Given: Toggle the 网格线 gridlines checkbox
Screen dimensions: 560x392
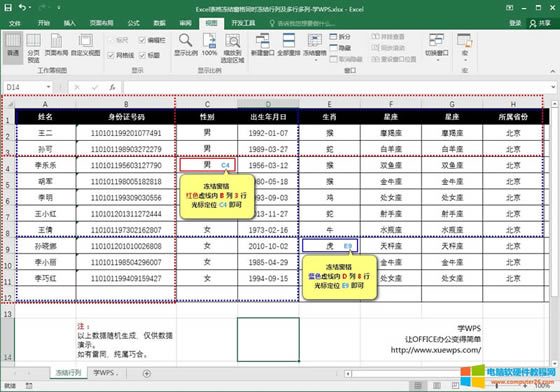Looking at the screenshot, I should click(x=111, y=55).
